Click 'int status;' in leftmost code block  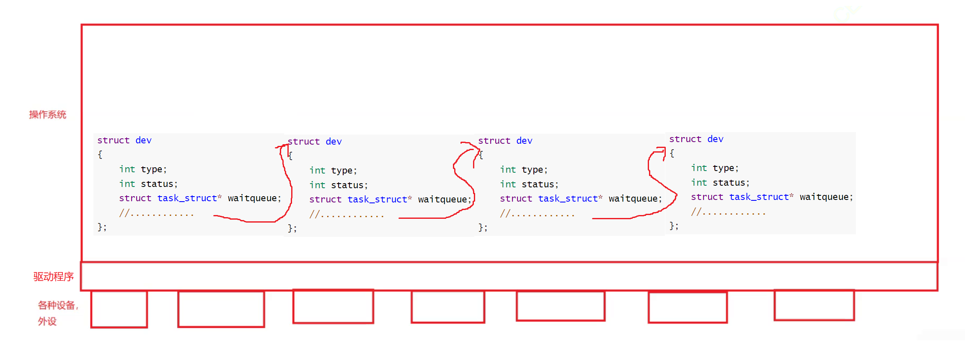coord(148,184)
